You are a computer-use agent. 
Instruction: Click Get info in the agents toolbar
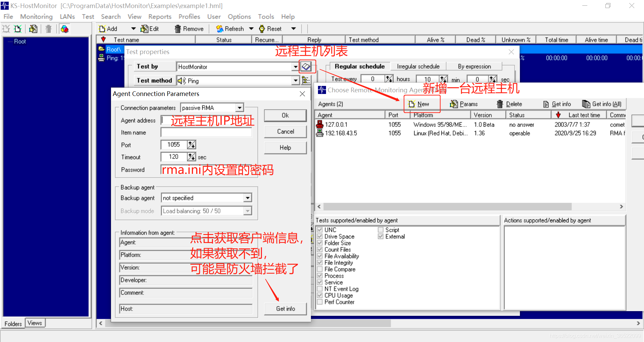[x=557, y=104]
